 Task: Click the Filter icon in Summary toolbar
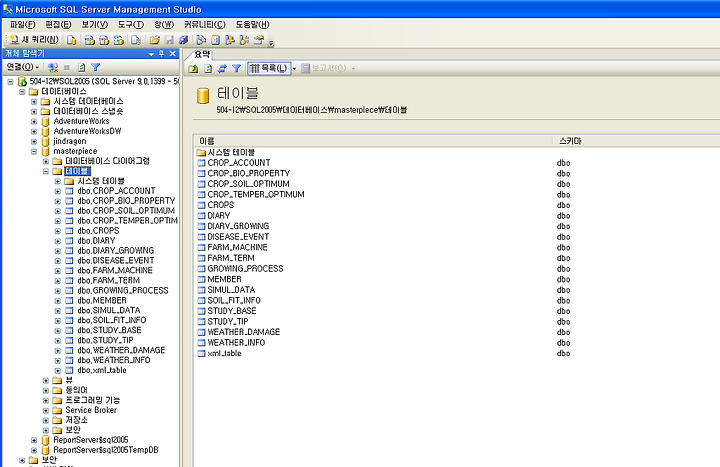pyautogui.click(x=236, y=68)
